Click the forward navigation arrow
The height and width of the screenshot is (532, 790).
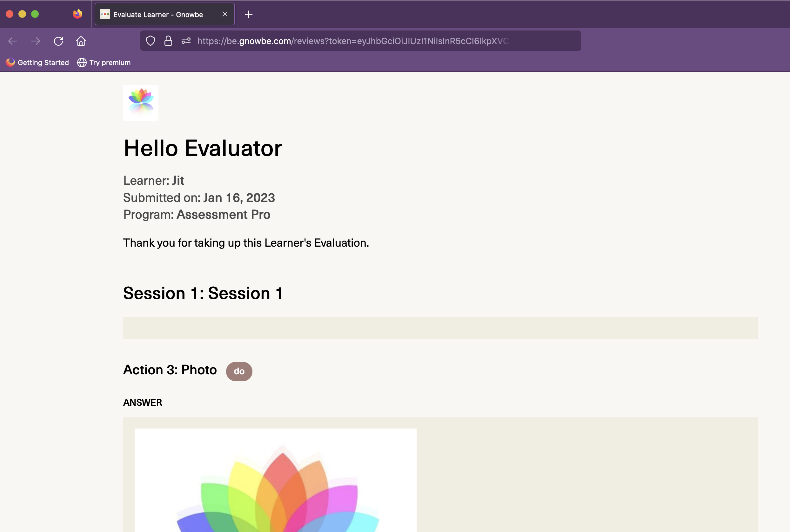click(36, 41)
